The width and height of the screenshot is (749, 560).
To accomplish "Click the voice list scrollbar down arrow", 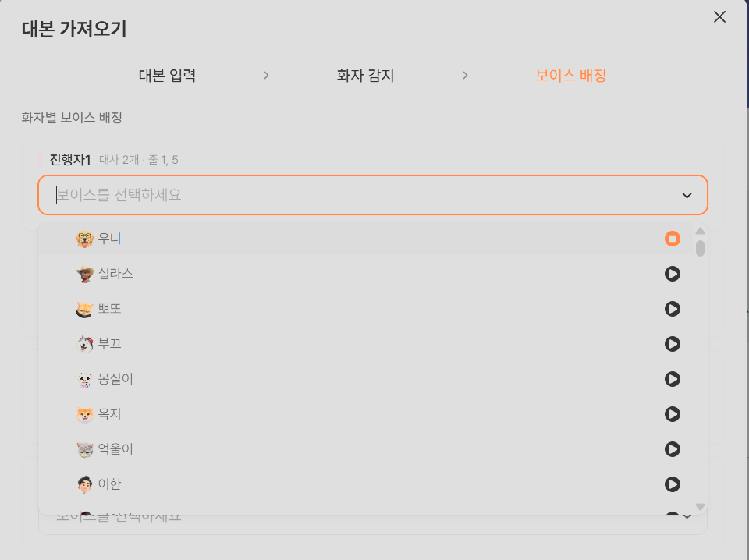I will point(700,506).
